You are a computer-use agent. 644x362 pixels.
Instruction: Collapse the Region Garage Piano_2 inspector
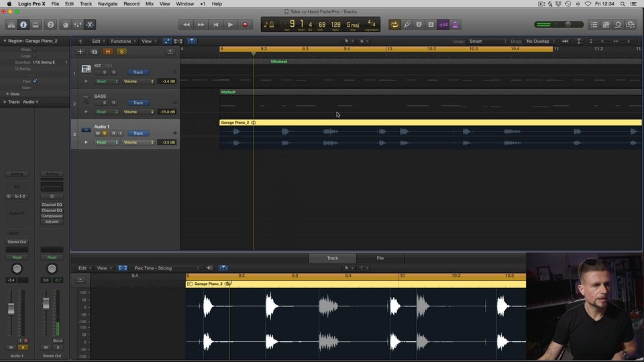tap(5, 41)
